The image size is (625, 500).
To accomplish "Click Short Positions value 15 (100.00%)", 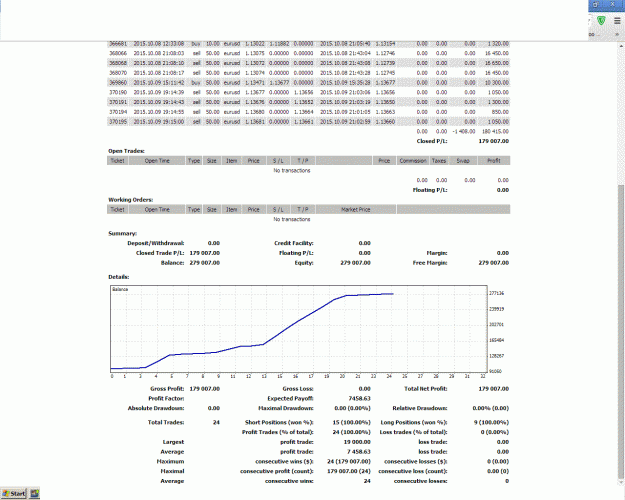I will click(x=352, y=423).
